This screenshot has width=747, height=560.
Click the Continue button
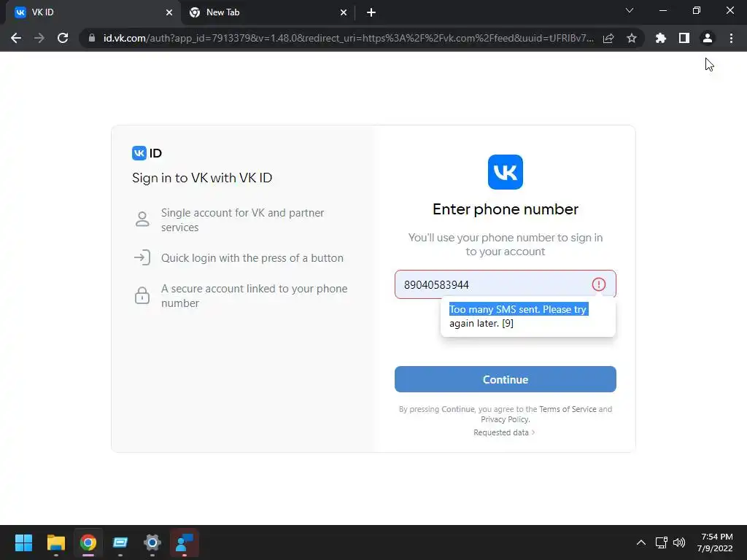click(506, 379)
